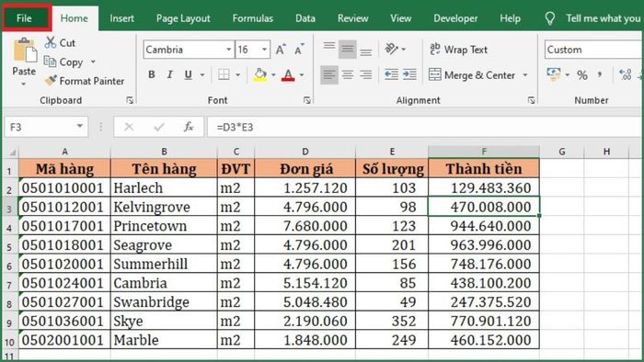Align text left
644x362 pixels.
pyautogui.click(x=329, y=74)
